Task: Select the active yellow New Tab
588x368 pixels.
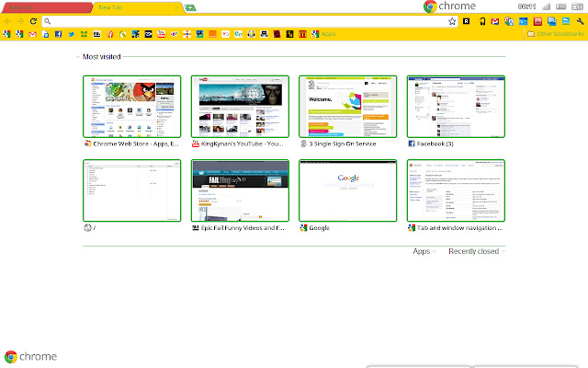Action: 137,7
